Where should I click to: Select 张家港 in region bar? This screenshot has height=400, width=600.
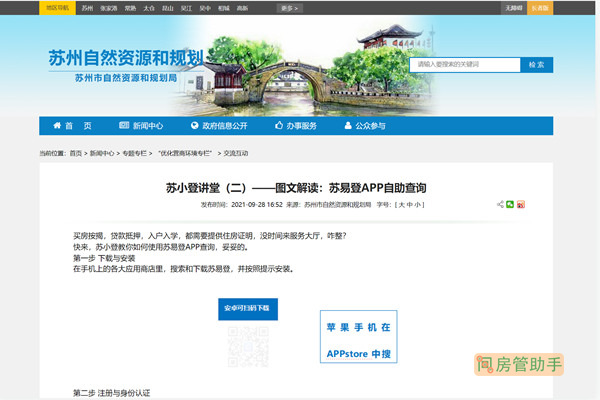pyautogui.click(x=109, y=8)
